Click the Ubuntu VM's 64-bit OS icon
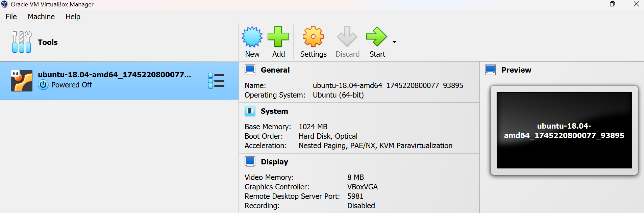 point(22,81)
